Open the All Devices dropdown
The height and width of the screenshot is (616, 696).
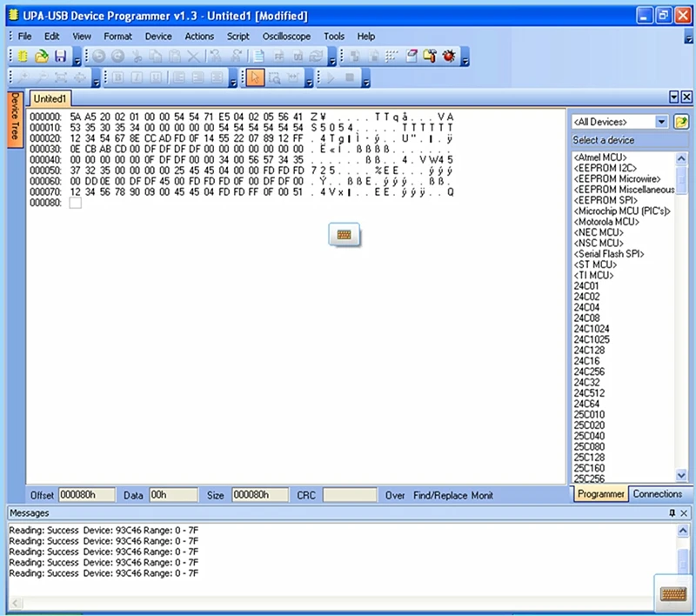661,122
